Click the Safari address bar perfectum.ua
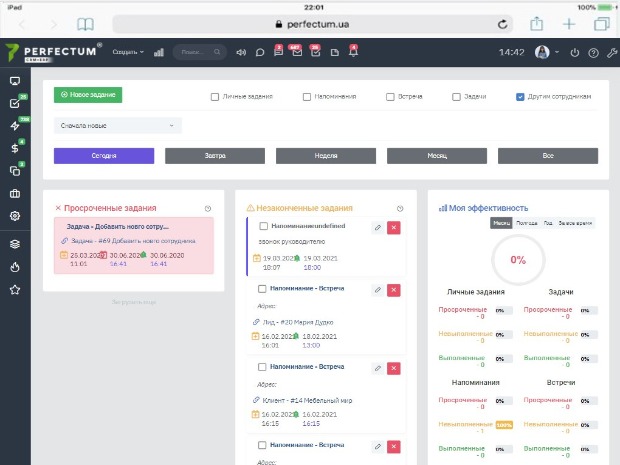620x465 pixels. click(x=312, y=25)
